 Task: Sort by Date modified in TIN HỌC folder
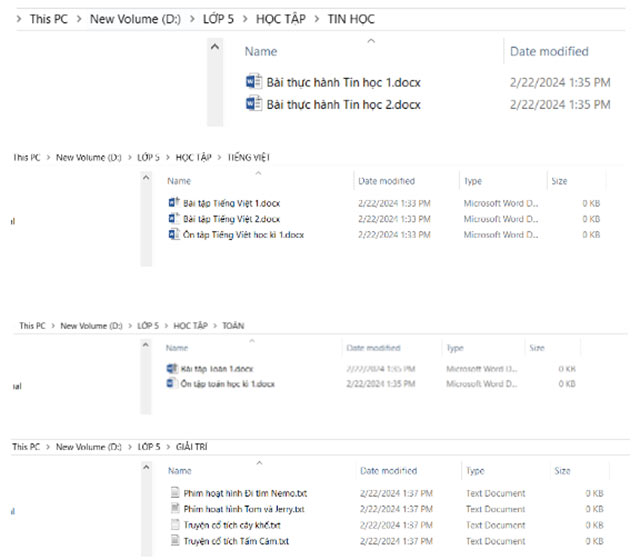pyautogui.click(x=549, y=51)
